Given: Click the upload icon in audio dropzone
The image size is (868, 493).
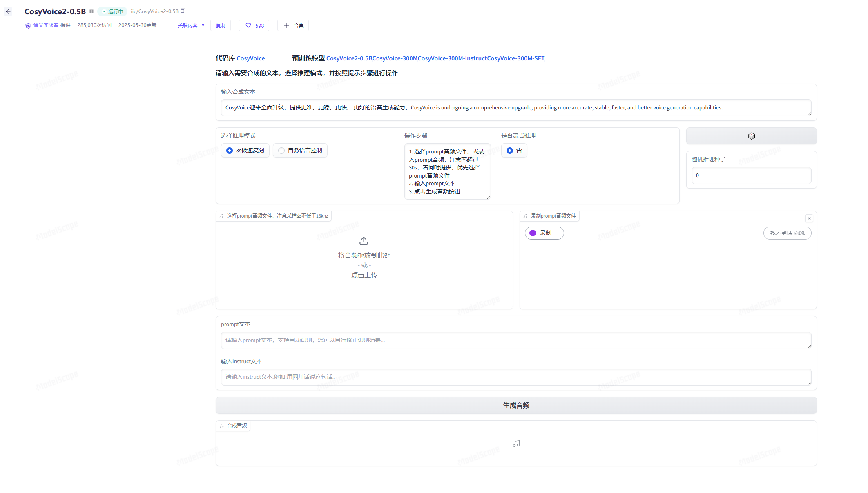Looking at the screenshot, I should pyautogui.click(x=364, y=241).
